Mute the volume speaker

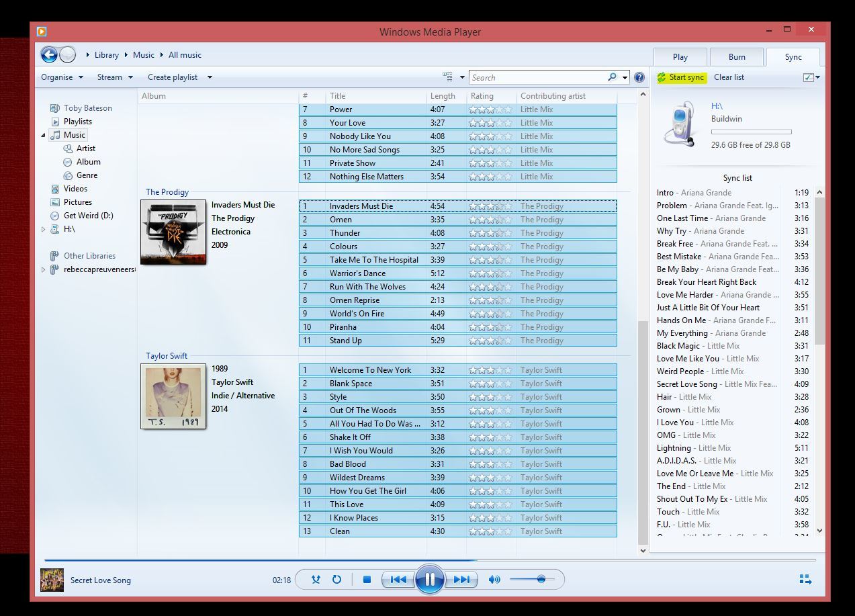494,579
